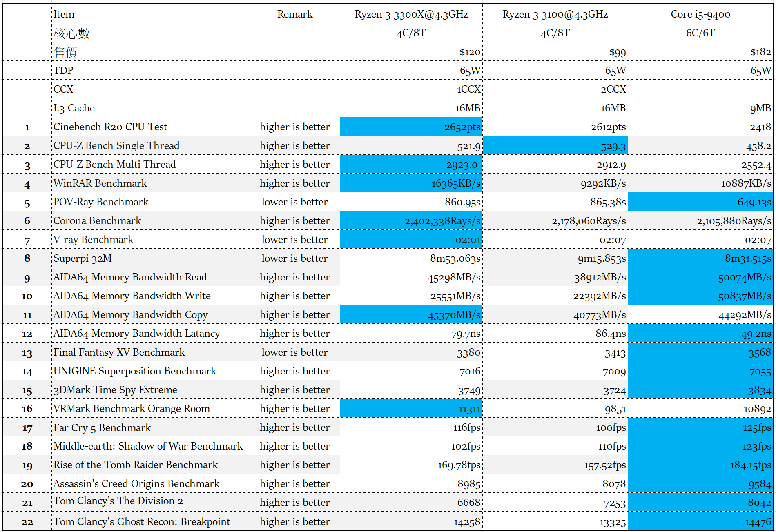776x532 pixels.
Task: Click the 'Superpi 32M' row label
Action: point(151,258)
